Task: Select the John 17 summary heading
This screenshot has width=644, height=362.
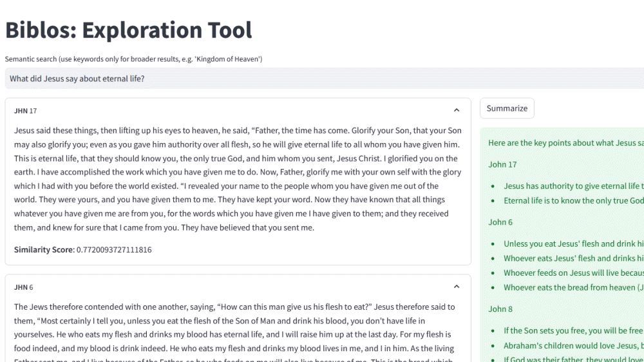Action: (x=502, y=164)
